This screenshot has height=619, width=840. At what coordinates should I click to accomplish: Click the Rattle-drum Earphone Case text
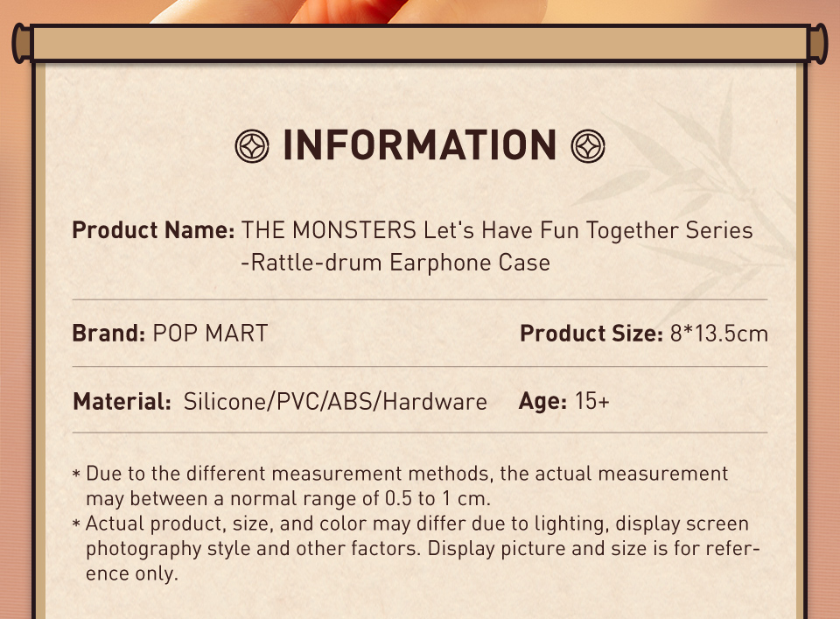[x=395, y=262]
